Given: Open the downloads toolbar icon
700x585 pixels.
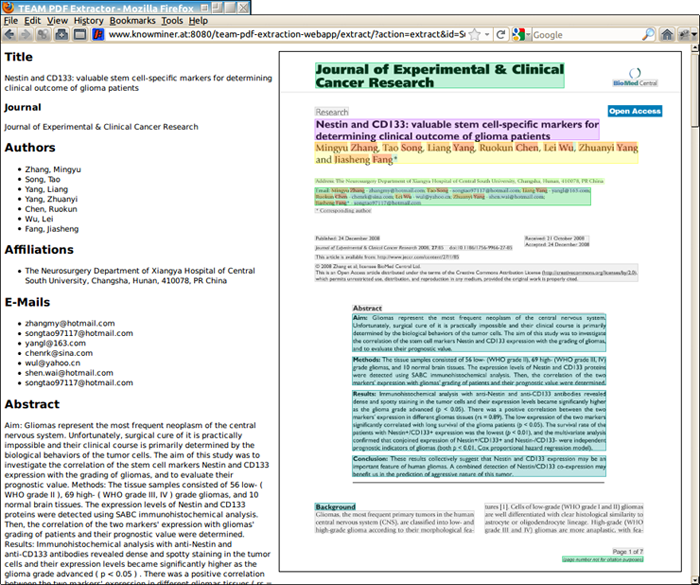Looking at the screenshot, I should click(x=62, y=34).
